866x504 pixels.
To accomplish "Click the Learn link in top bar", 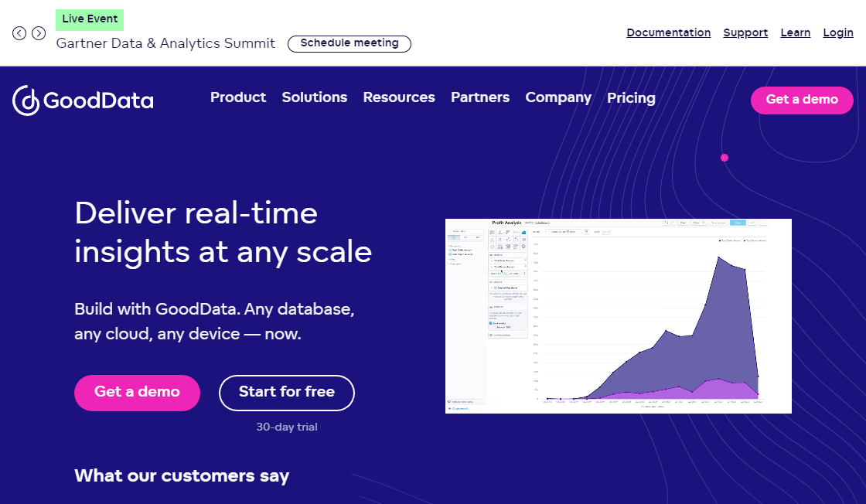I will (x=796, y=32).
